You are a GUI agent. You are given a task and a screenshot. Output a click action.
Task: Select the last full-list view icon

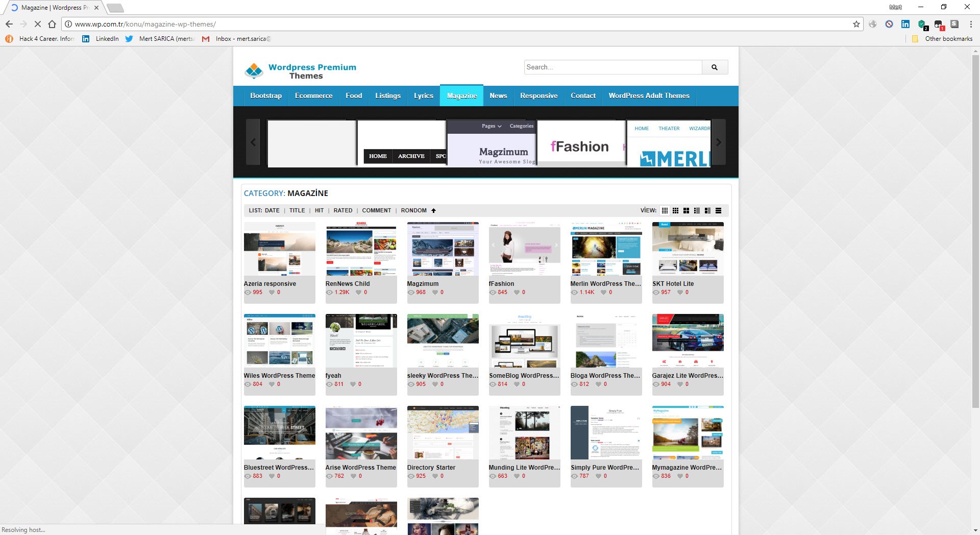[718, 210]
